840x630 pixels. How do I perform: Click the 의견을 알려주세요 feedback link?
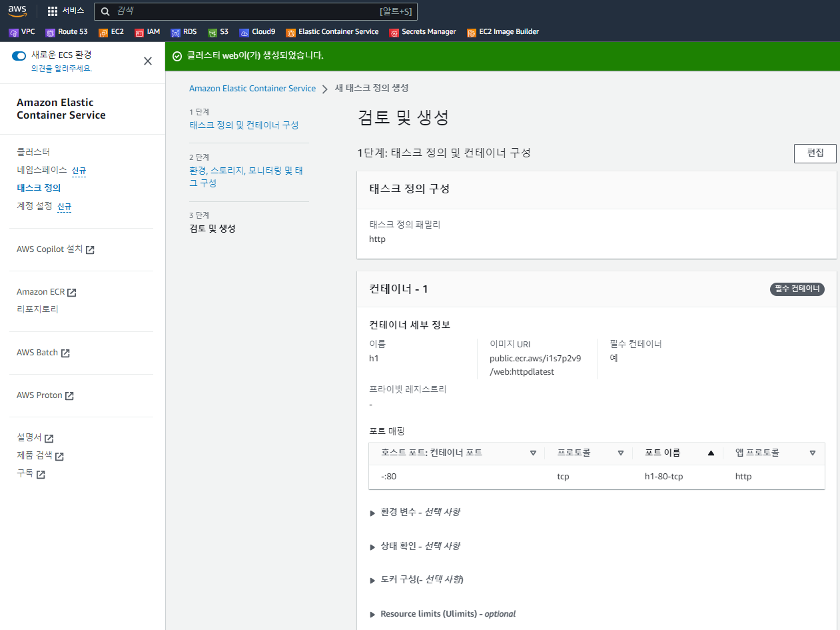coord(62,68)
